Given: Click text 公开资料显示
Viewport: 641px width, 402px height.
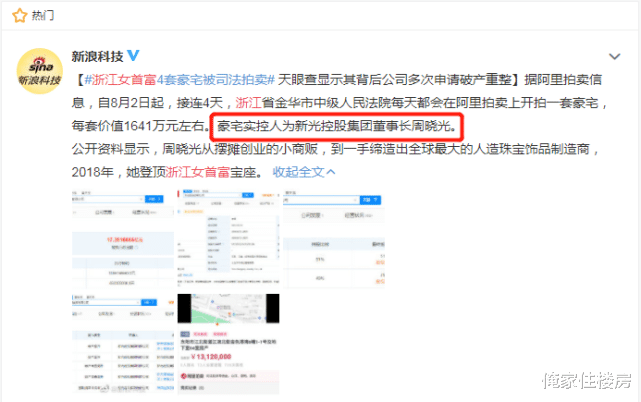Looking at the screenshot, I should (111, 149).
